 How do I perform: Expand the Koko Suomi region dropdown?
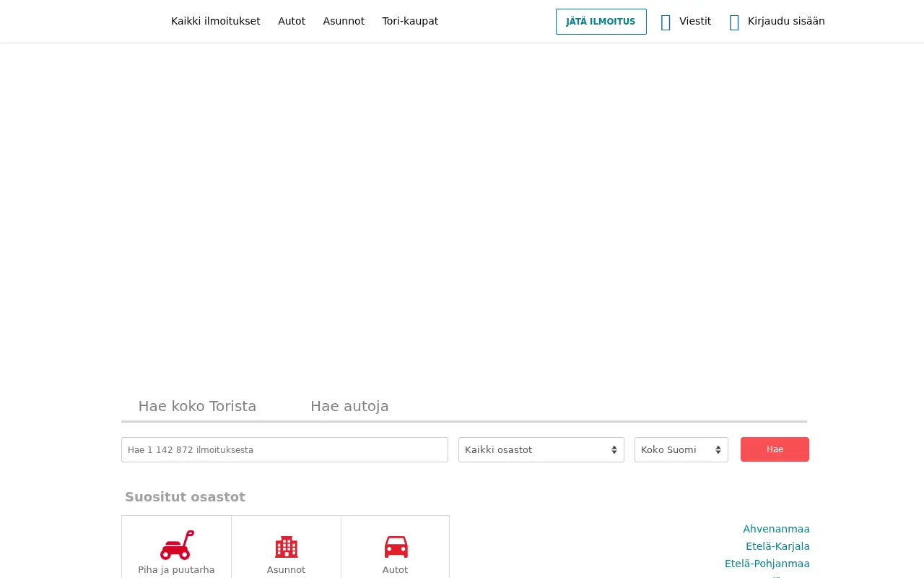pos(681,449)
